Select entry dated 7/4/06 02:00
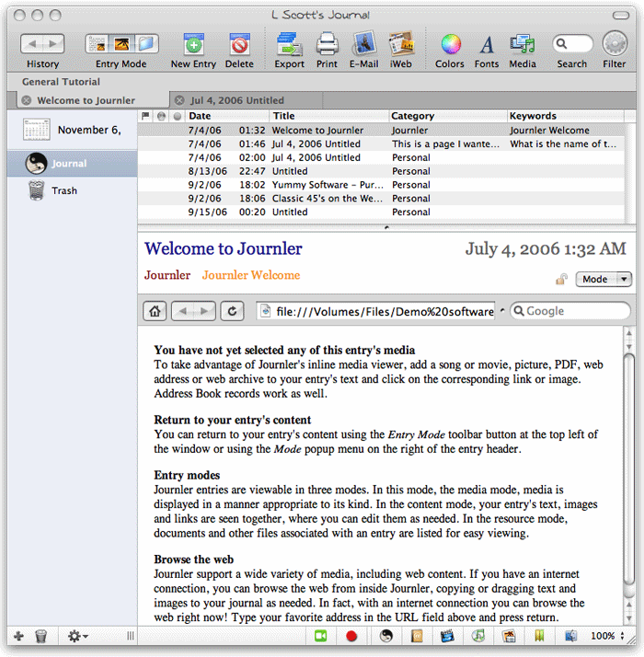 click(x=381, y=157)
